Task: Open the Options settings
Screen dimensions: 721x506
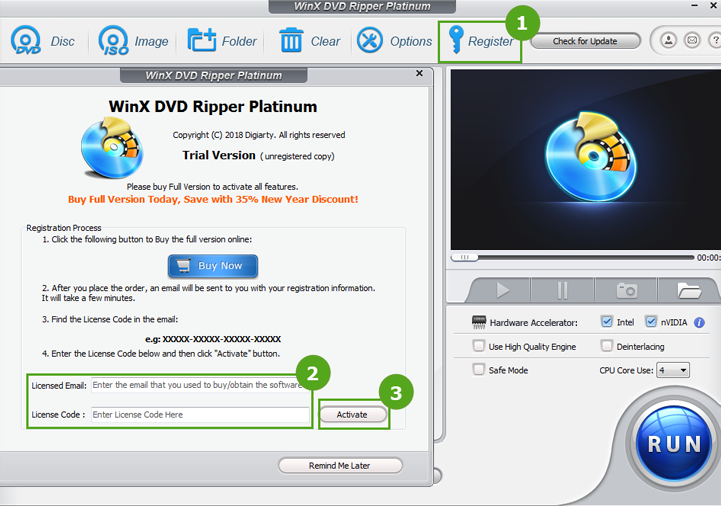Action: [x=395, y=40]
